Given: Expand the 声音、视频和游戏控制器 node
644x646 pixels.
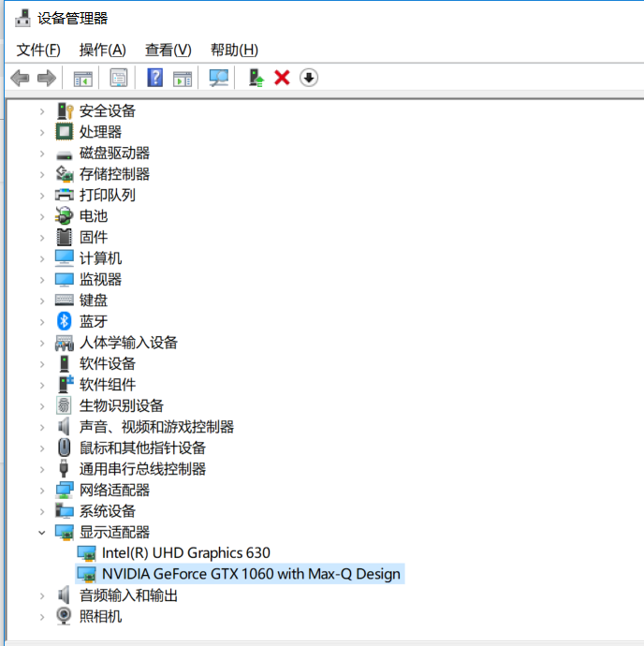Looking at the screenshot, I should (41, 427).
